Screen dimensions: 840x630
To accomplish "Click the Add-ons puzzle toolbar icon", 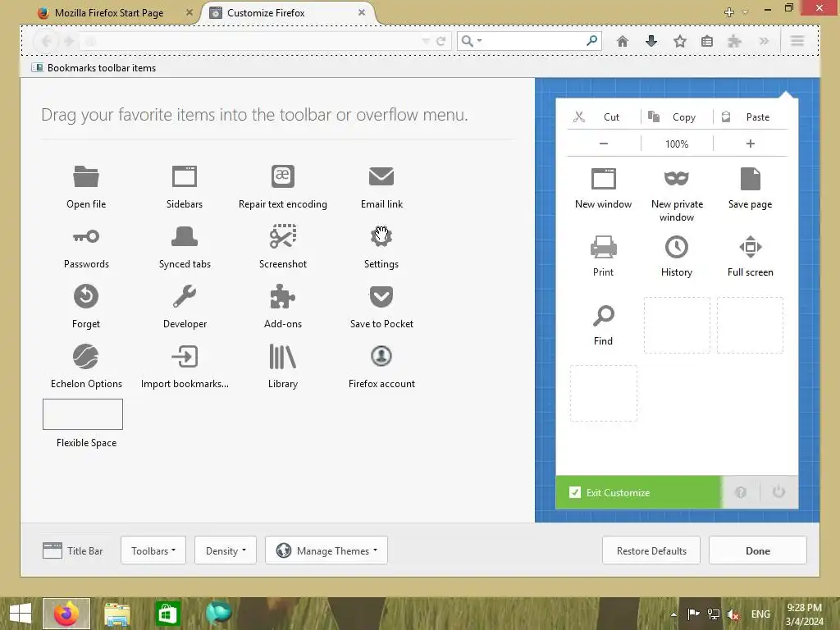I will [734, 41].
